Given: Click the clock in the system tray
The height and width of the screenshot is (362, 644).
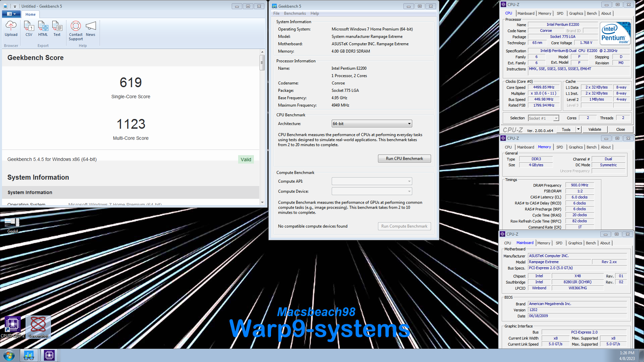Looking at the screenshot, I should 627,356.
